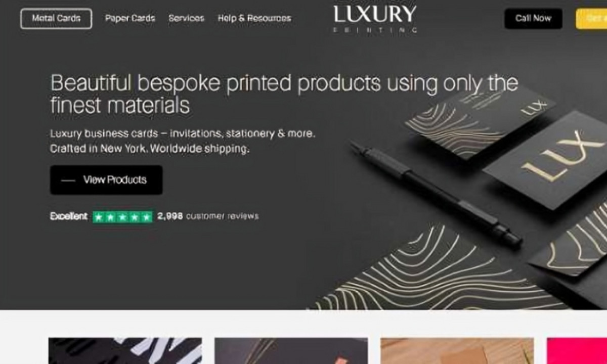607x364 pixels.
Task: Open the pink product thumbnail
Action: pos(577,351)
